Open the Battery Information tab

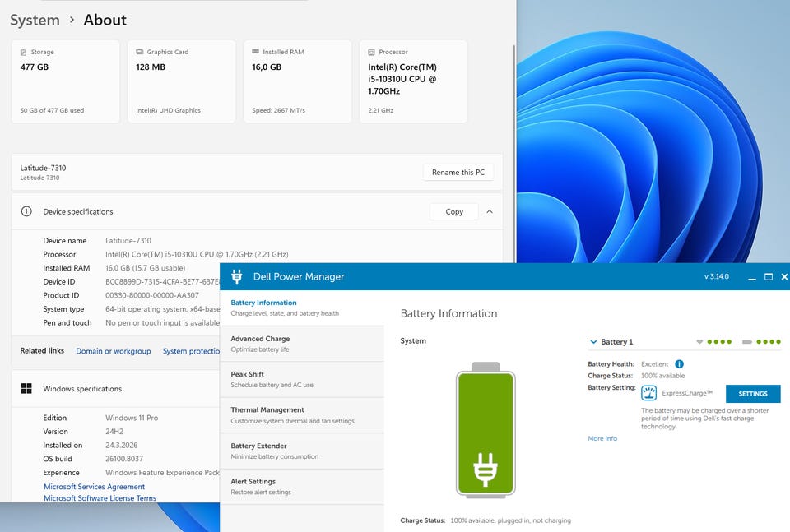click(x=302, y=308)
